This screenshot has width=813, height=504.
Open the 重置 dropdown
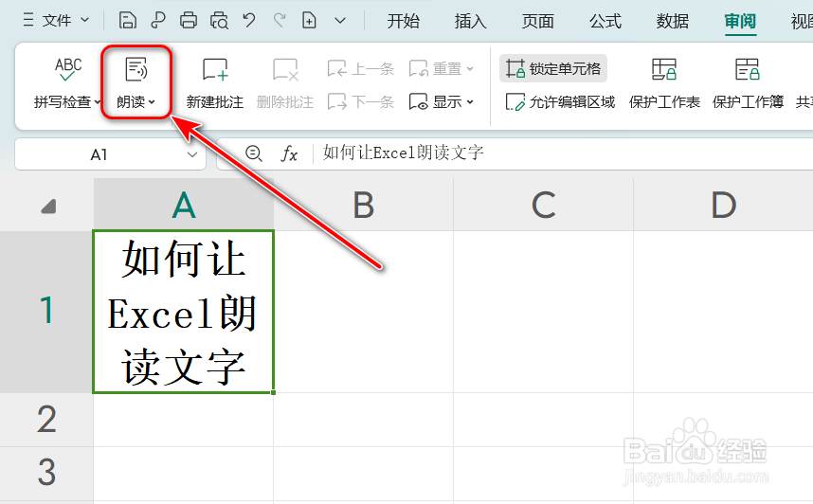(442, 68)
